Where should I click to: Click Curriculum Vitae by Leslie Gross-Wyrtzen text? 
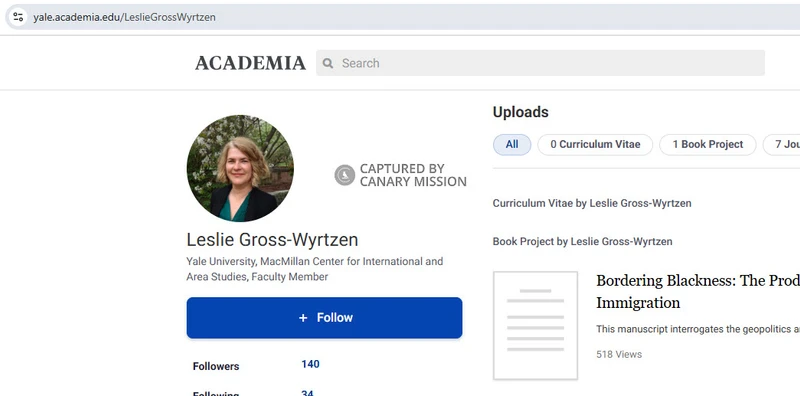coord(592,204)
